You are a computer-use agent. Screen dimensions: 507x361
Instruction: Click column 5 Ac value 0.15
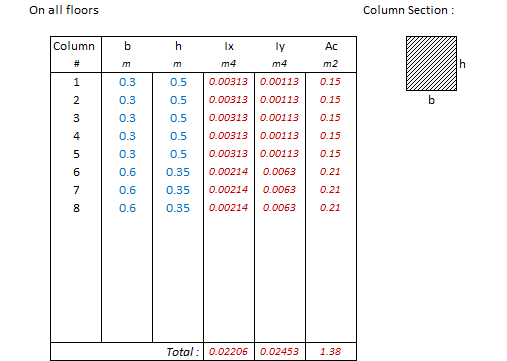pos(331,154)
